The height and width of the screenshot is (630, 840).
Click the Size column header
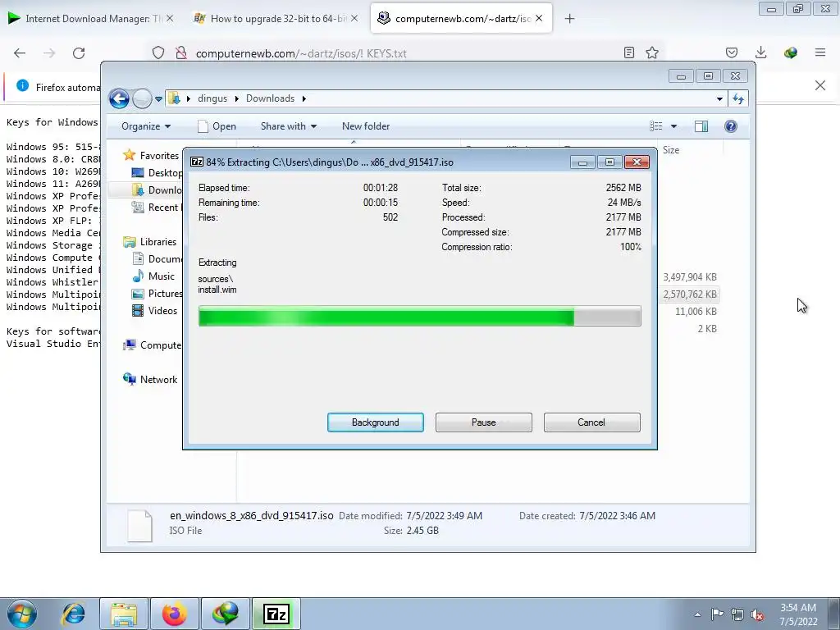tap(691, 150)
